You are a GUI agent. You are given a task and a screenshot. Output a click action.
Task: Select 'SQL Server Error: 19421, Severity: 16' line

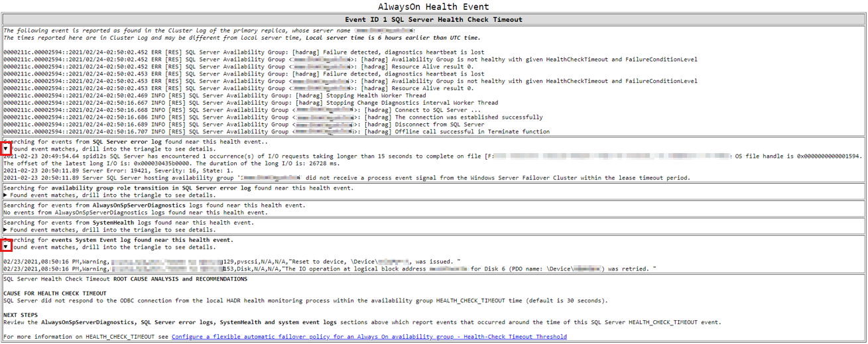coord(117,170)
